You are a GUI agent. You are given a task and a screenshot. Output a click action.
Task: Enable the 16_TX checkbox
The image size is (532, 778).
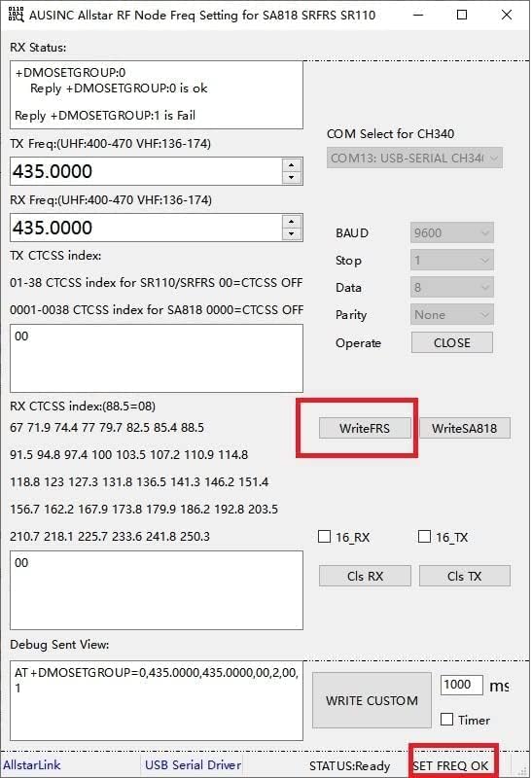424,537
